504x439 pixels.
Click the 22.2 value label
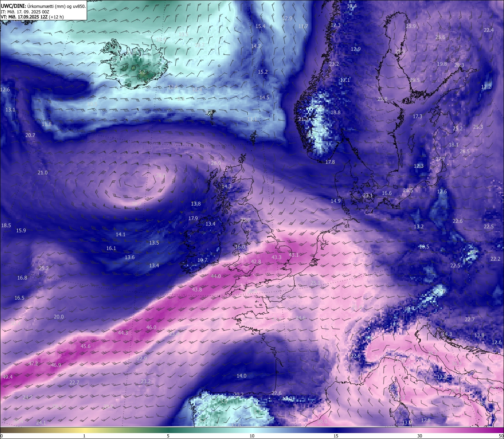pos(495,259)
